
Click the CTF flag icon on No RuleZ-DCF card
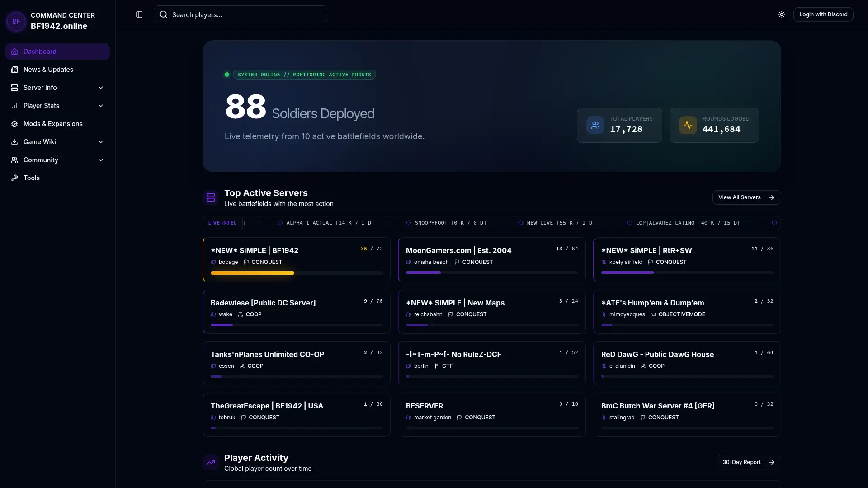coord(436,366)
